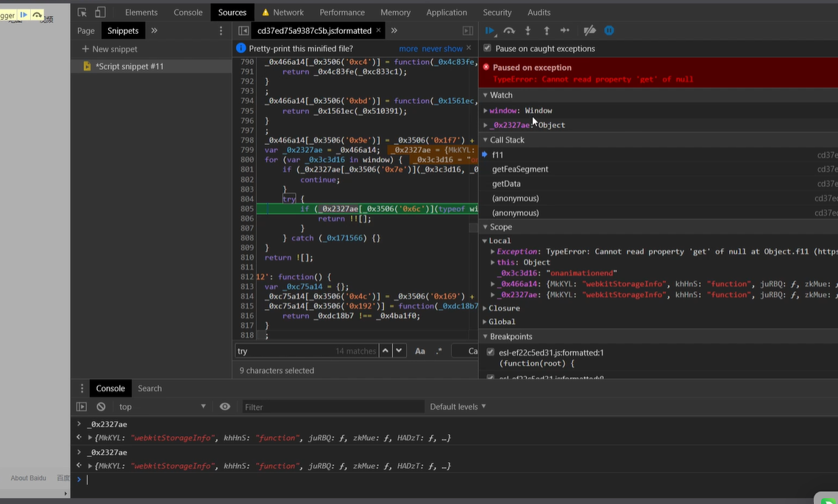Click the step over function icon
Image resolution: width=838 pixels, height=504 pixels.
click(509, 31)
